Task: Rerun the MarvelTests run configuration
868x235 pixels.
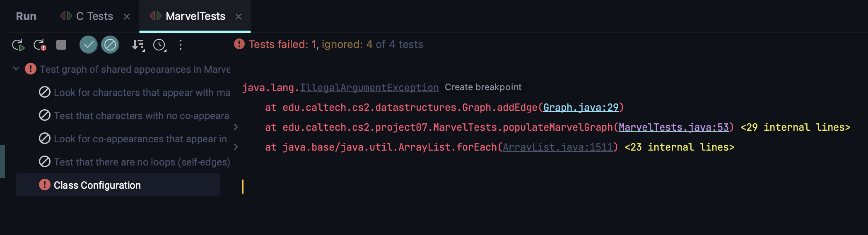Action: [18, 45]
